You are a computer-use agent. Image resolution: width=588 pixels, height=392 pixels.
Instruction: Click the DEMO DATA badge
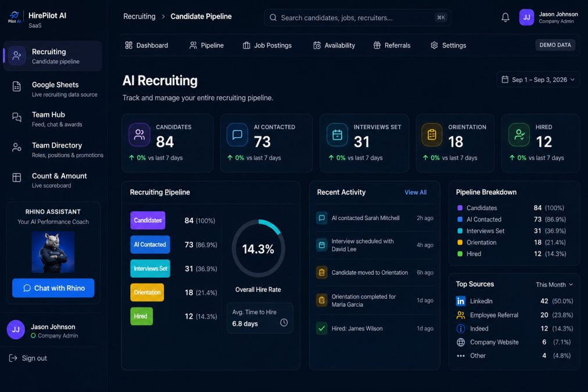coord(555,45)
